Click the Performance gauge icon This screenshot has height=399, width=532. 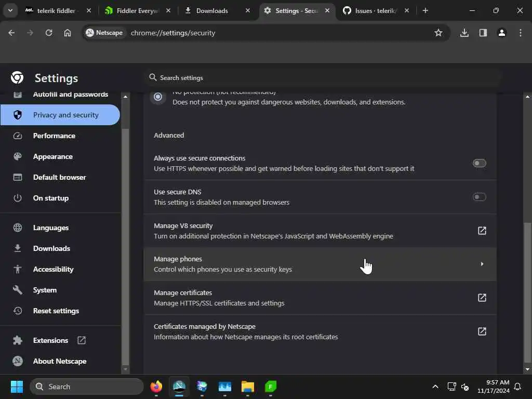click(x=18, y=136)
